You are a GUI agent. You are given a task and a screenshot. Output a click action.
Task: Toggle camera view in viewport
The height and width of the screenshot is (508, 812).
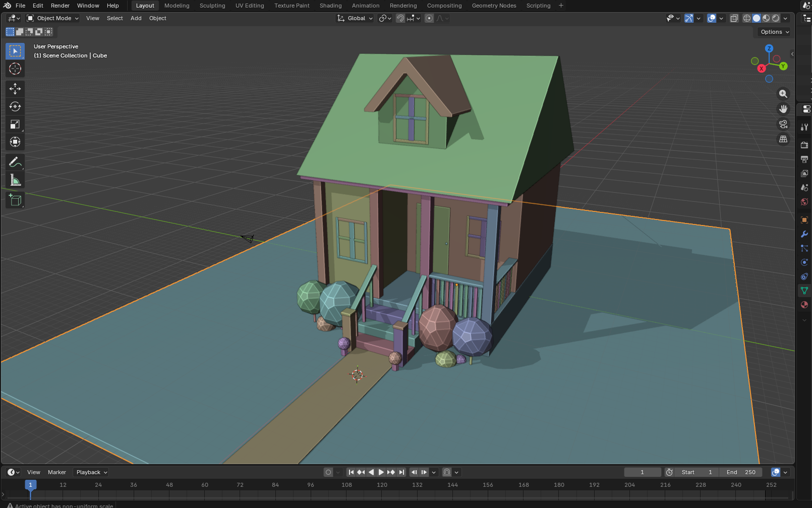tap(783, 124)
